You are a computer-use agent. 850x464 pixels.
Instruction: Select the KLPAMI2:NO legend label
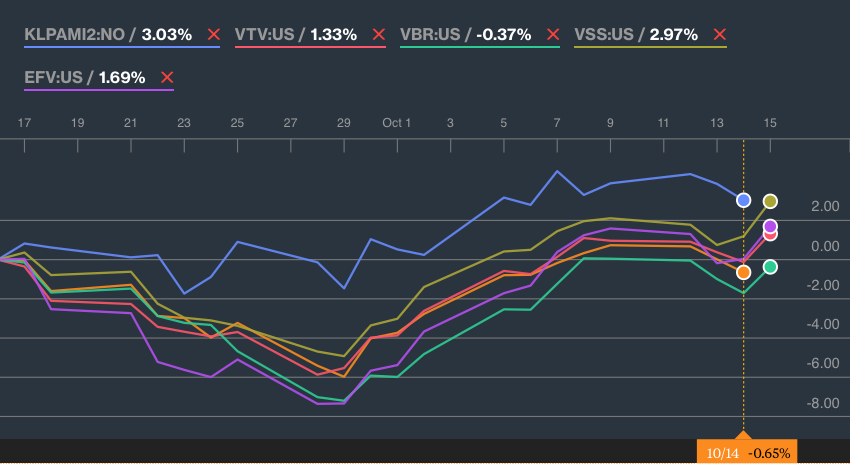click(x=74, y=35)
